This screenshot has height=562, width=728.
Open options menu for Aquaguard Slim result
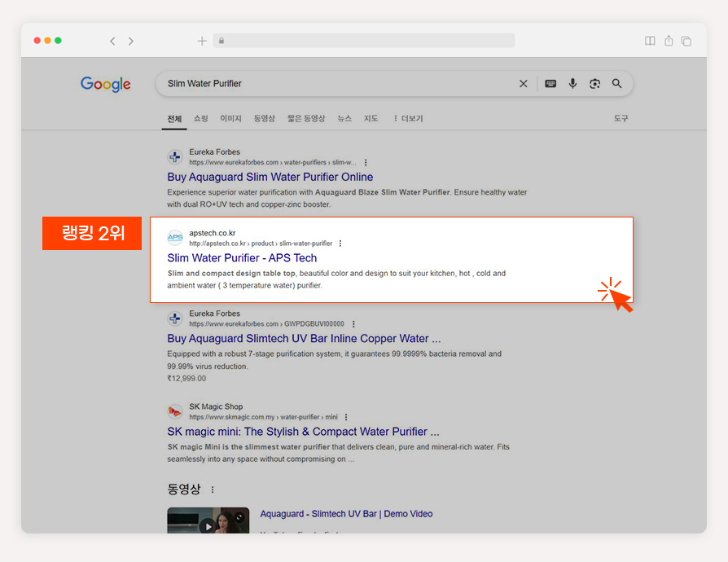[366, 163]
